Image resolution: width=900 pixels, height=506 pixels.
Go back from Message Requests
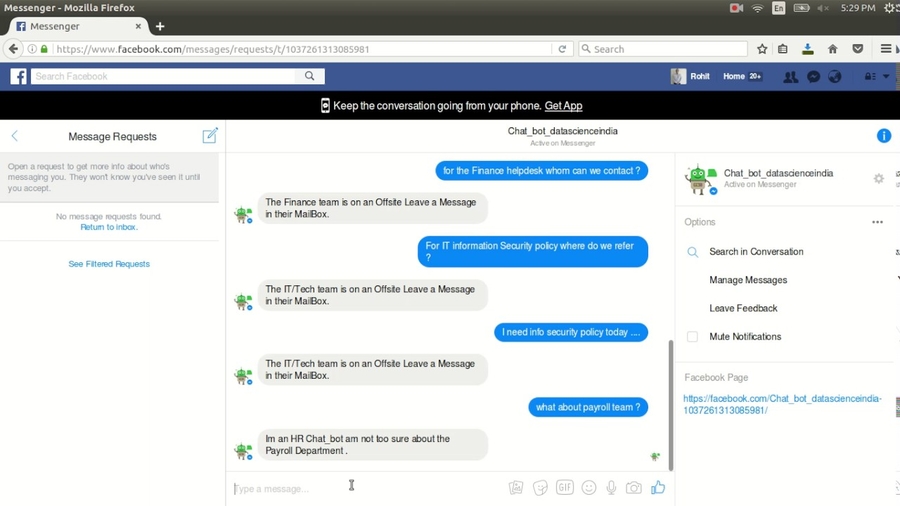[15, 136]
